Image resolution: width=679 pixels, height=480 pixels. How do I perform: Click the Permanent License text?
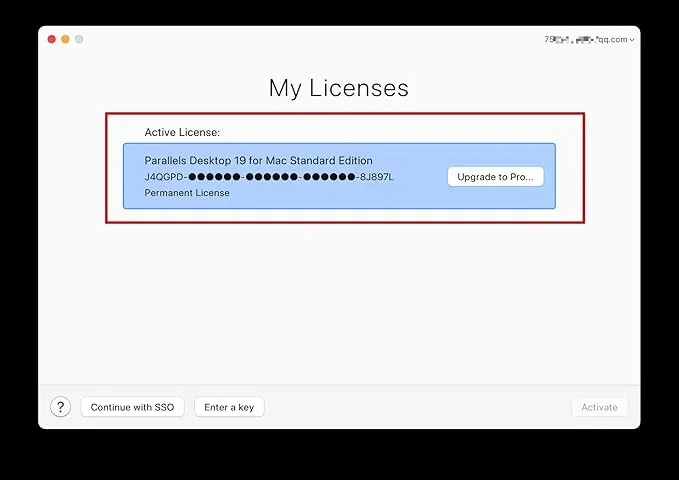click(x=187, y=193)
